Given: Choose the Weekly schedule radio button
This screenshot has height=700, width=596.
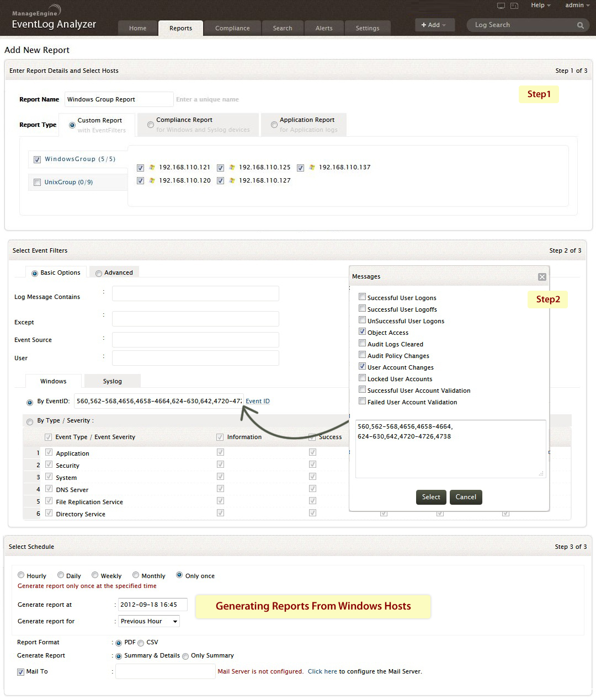Looking at the screenshot, I should [x=95, y=575].
